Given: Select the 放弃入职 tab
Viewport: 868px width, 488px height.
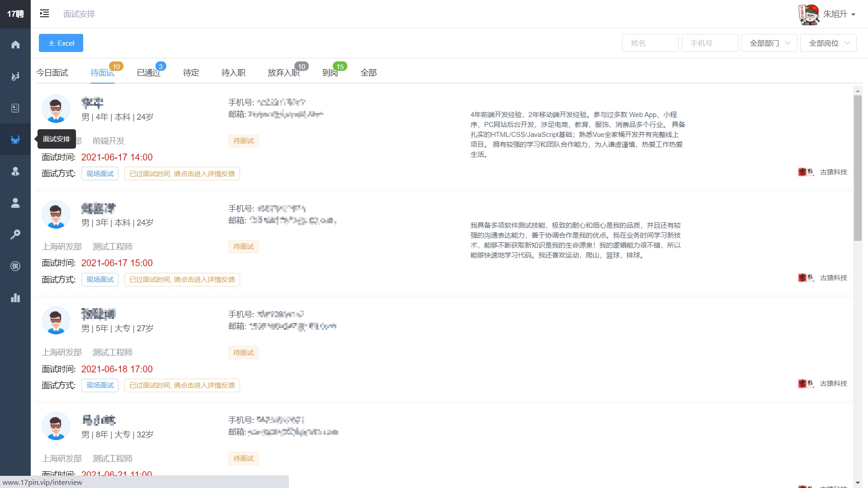Looking at the screenshot, I should click(x=283, y=73).
